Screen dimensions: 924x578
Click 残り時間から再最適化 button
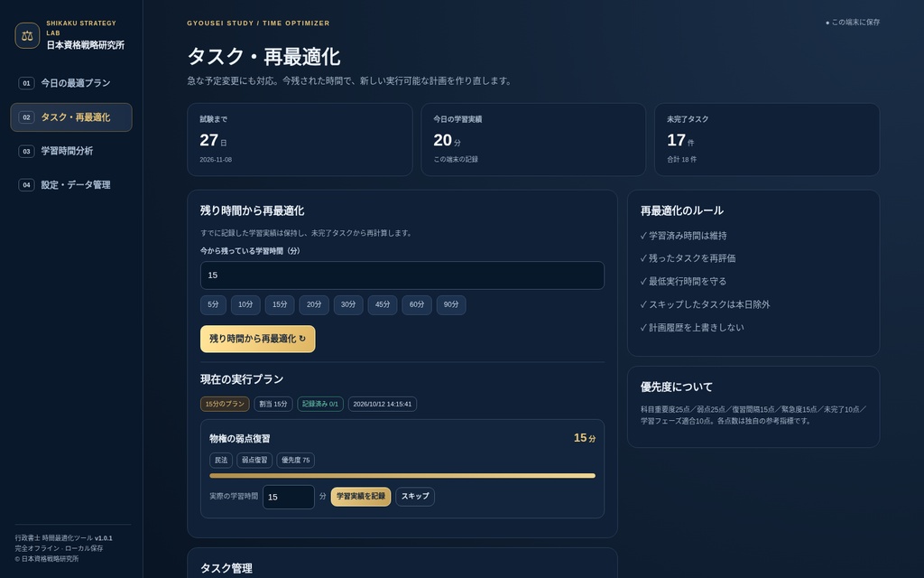(x=257, y=340)
